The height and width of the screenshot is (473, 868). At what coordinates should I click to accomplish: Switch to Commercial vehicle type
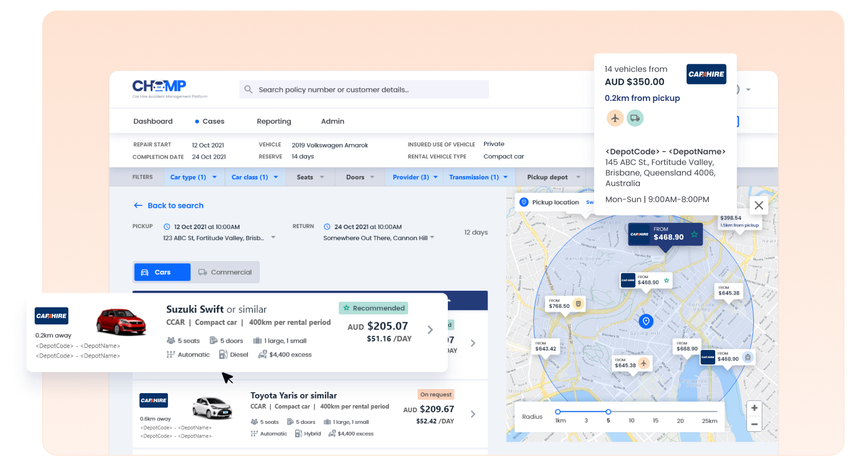click(x=225, y=272)
